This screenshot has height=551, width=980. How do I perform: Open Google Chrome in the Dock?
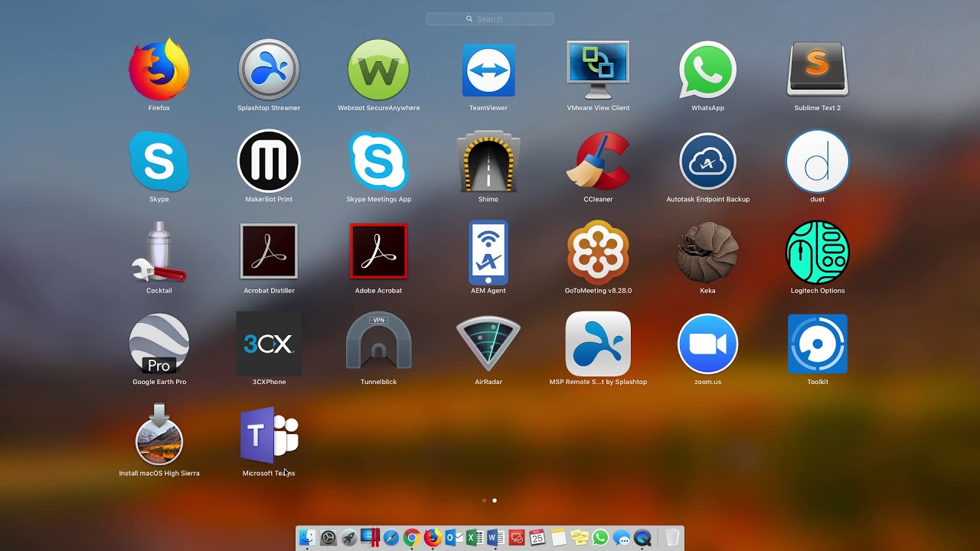click(412, 538)
